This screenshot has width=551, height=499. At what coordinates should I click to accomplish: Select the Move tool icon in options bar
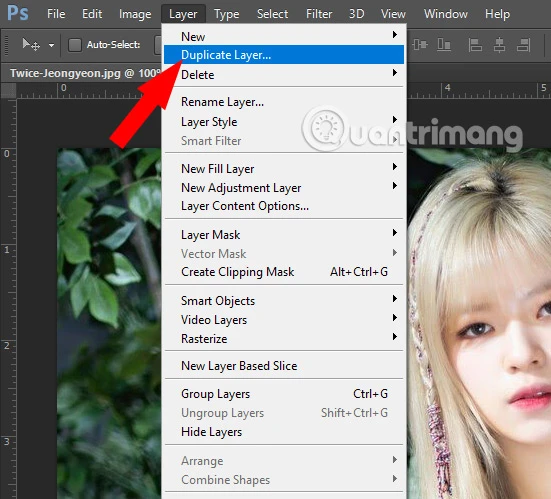point(31,45)
